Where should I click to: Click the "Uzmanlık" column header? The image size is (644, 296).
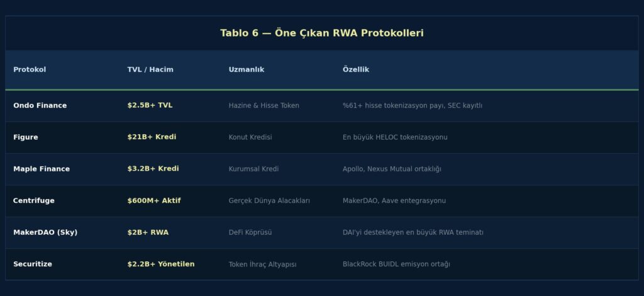pos(247,70)
